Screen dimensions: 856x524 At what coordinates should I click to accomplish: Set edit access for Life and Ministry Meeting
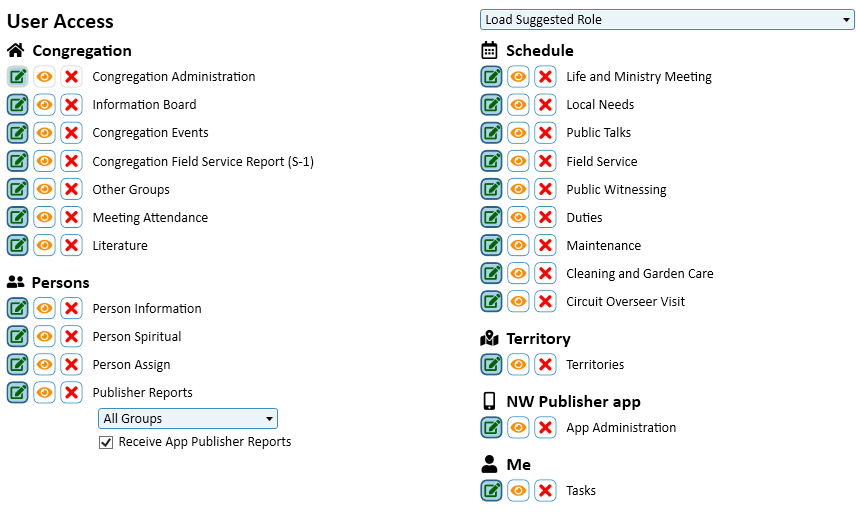coord(491,77)
